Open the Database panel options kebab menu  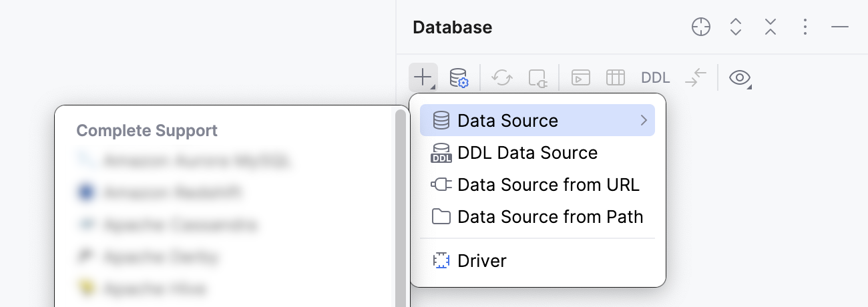(805, 27)
